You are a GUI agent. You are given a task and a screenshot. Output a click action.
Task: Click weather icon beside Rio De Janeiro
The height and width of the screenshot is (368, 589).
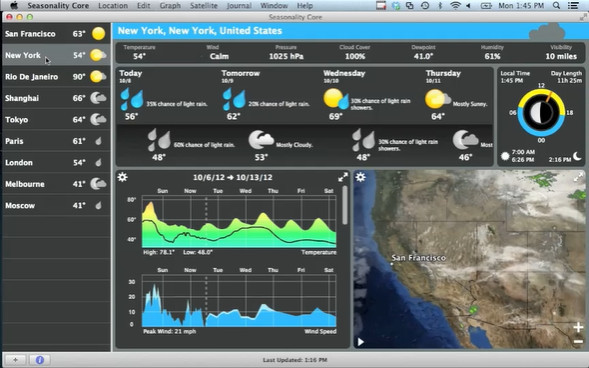(x=98, y=77)
